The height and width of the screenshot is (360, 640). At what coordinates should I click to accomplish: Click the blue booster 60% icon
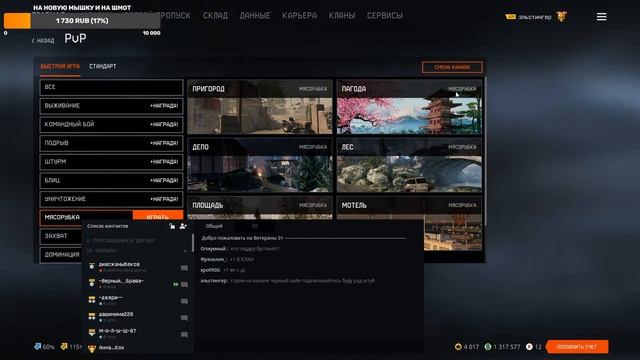click(x=38, y=347)
